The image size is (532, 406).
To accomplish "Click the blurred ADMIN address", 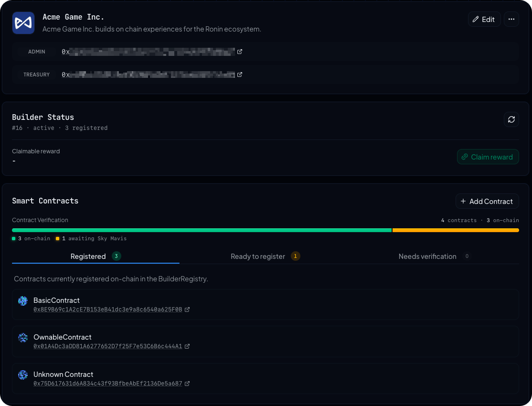I will click(x=148, y=52).
